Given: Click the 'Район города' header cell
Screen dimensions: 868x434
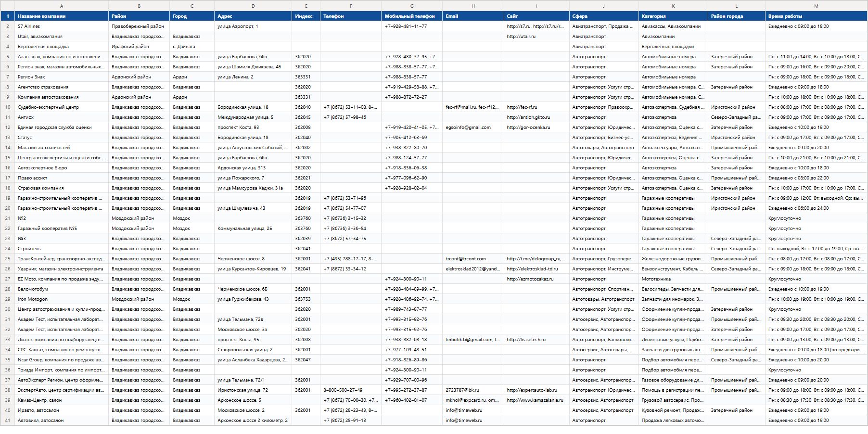Looking at the screenshot, I should (737, 16).
